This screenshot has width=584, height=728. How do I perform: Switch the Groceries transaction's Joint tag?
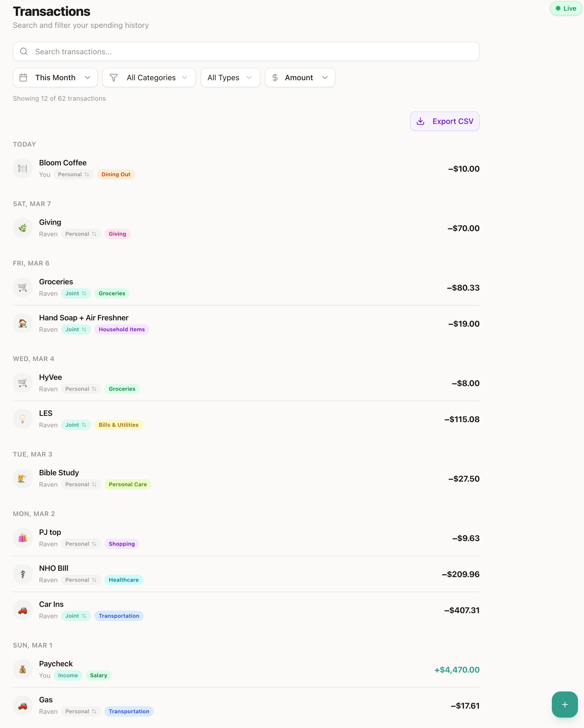coord(76,293)
